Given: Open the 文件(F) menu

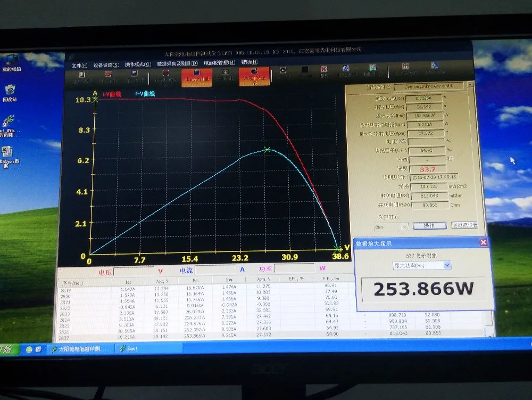Looking at the screenshot, I should point(79,66).
